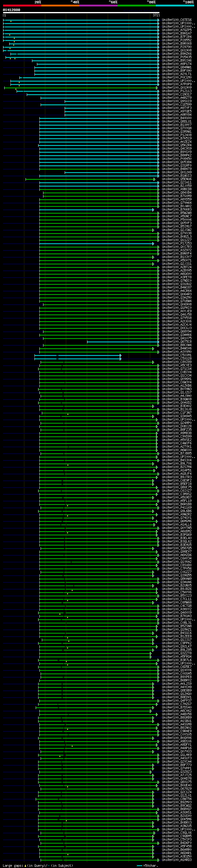Select the UniRef100_C5XXM1 label
The width and height of the screenshot is (197, 868).
177,355
